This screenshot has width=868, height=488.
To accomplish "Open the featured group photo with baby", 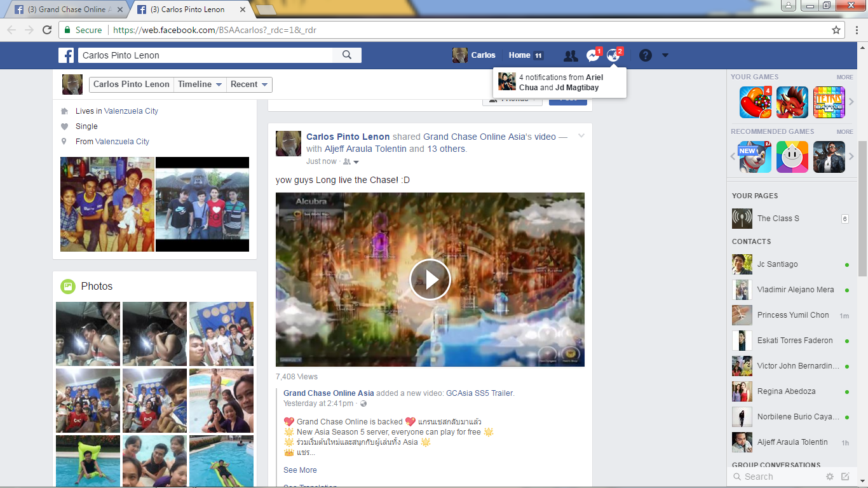I will pyautogui.click(x=107, y=204).
